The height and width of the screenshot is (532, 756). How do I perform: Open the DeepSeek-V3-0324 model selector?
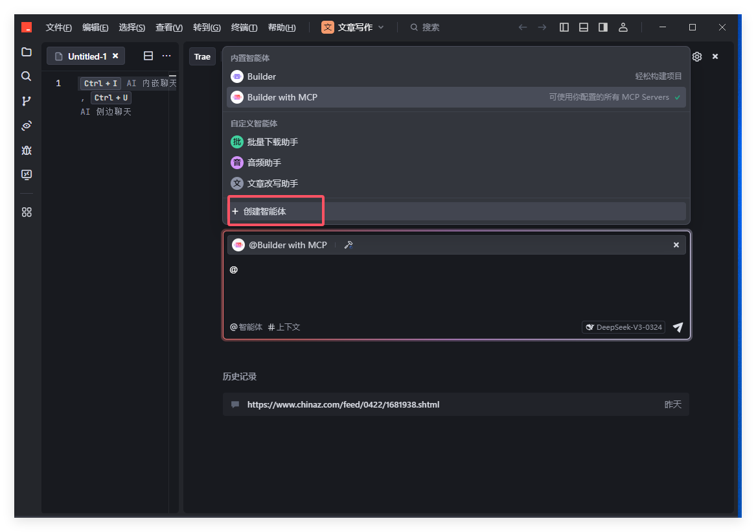pos(623,327)
